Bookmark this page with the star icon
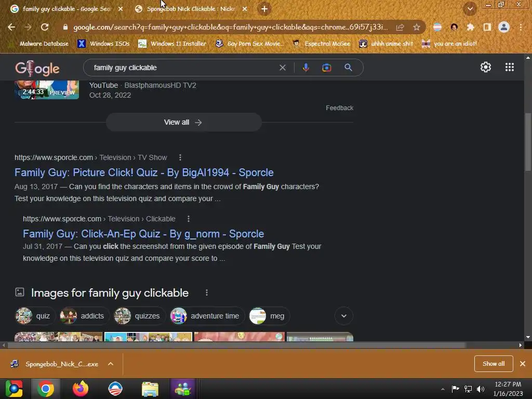The height and width of the screenshot is (399, 532). pyautogui.click(x=417, y=27)
